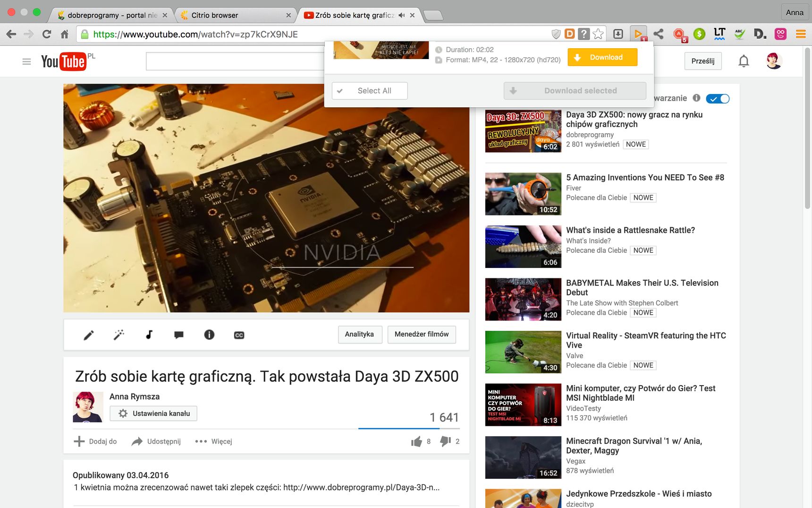
Task: Click the Anna profile button in the title bar
Action: [795, 13]
